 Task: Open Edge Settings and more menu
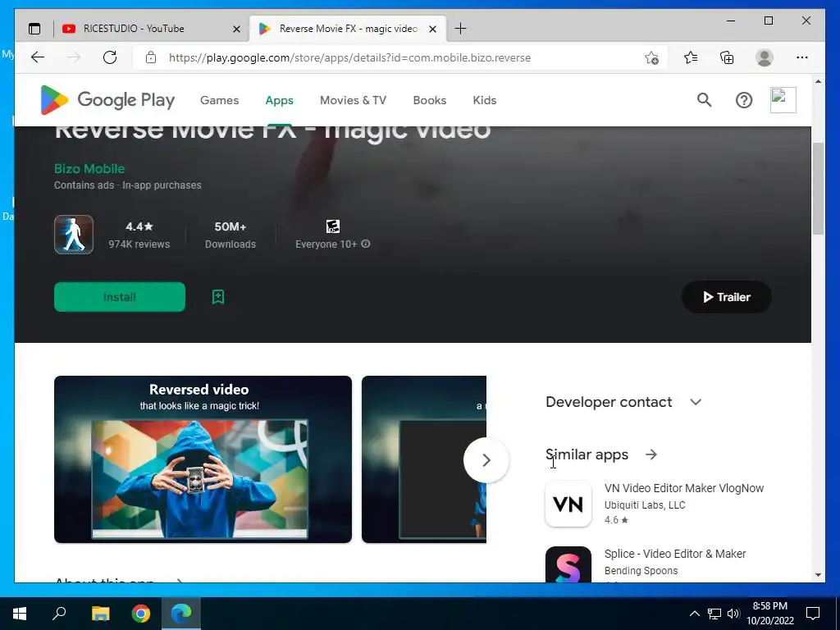pyautogui.click(x=802, y=57)
